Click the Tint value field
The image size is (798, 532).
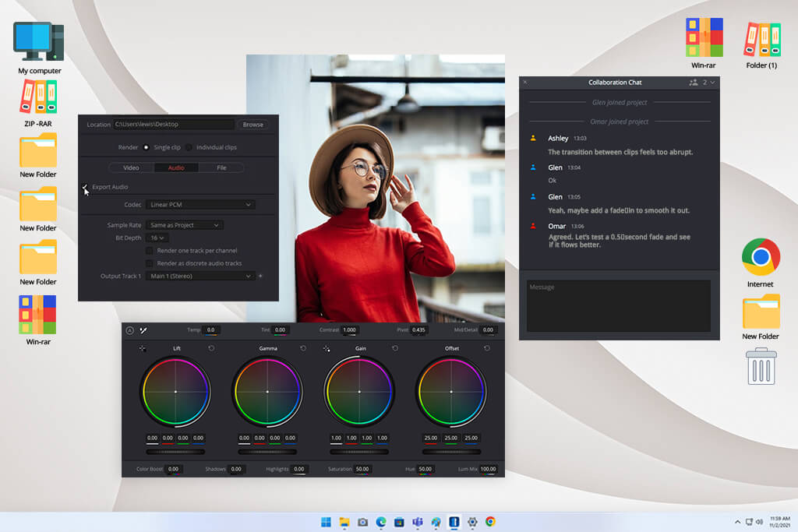point(280,330)
